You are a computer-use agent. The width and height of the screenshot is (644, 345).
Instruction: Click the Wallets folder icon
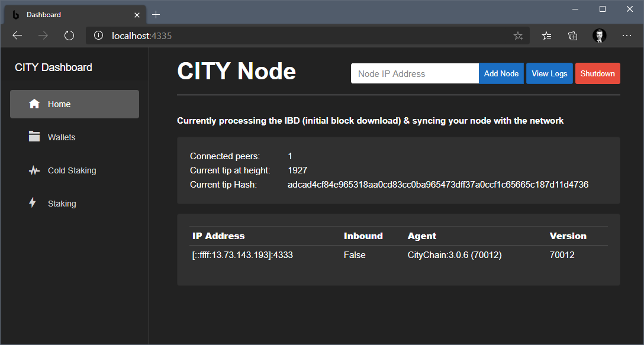tap(34, 136)
